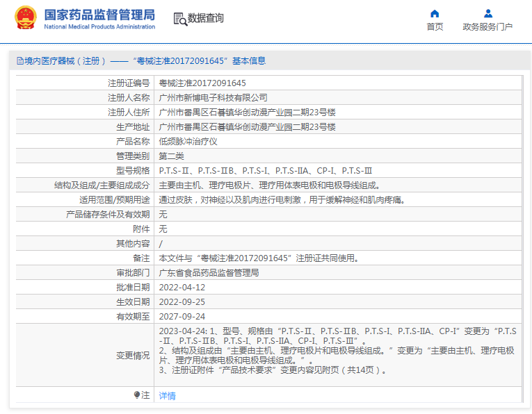Select registration number value 粤械注准20172091645
This screenshot has width=532, height=414.
tap(202, 83)
